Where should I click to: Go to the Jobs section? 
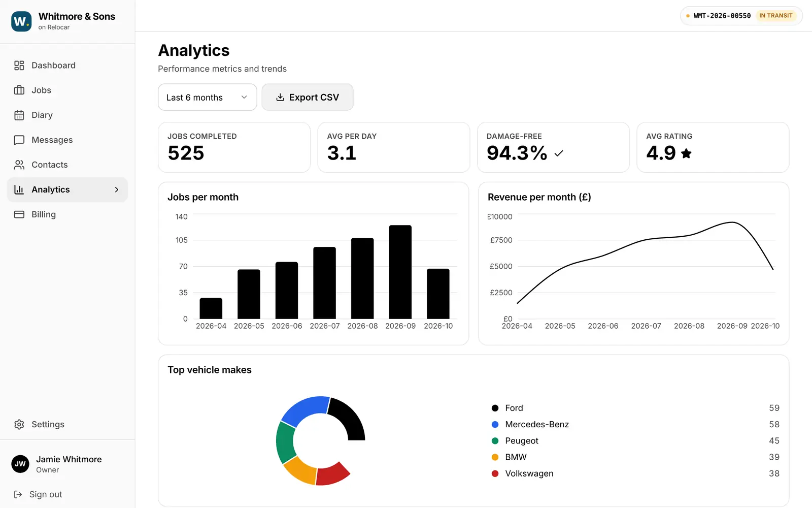point(67,90)
